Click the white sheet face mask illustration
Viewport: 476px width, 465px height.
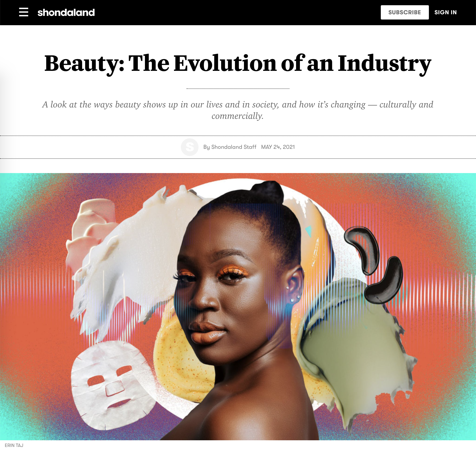click(113, 386)
